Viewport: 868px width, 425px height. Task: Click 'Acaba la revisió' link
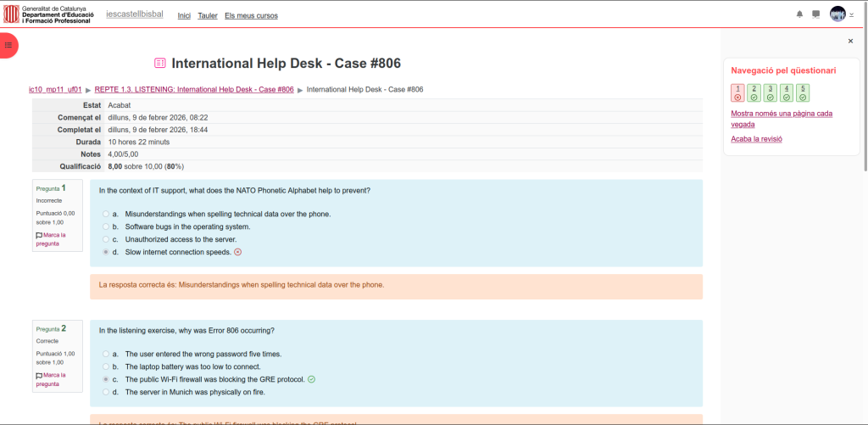coord(756,138)
